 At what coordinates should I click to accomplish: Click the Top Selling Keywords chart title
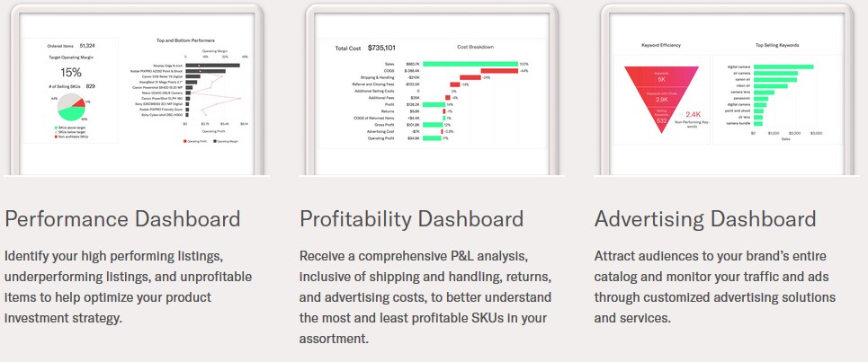tap(777, 45)
